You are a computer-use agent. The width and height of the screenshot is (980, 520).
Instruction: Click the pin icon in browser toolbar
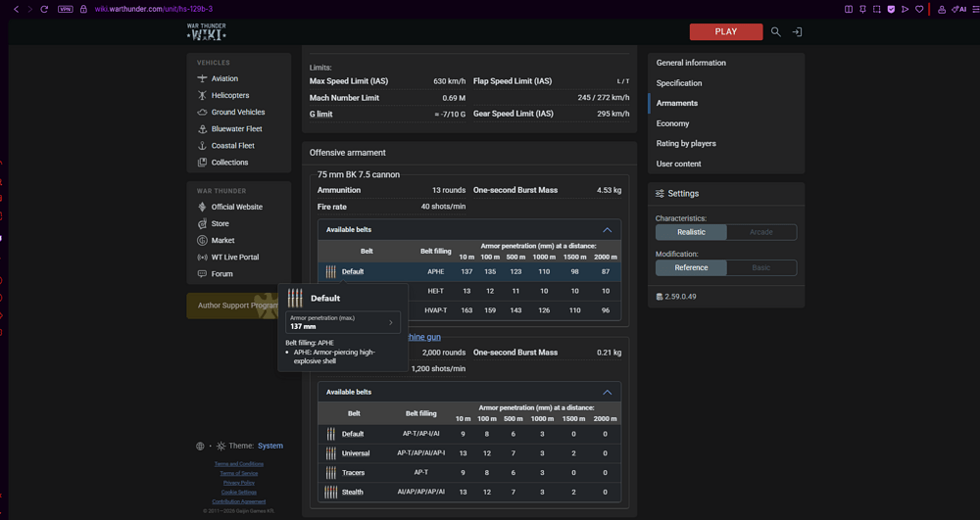pyautogui.click(x=862, y=9)
